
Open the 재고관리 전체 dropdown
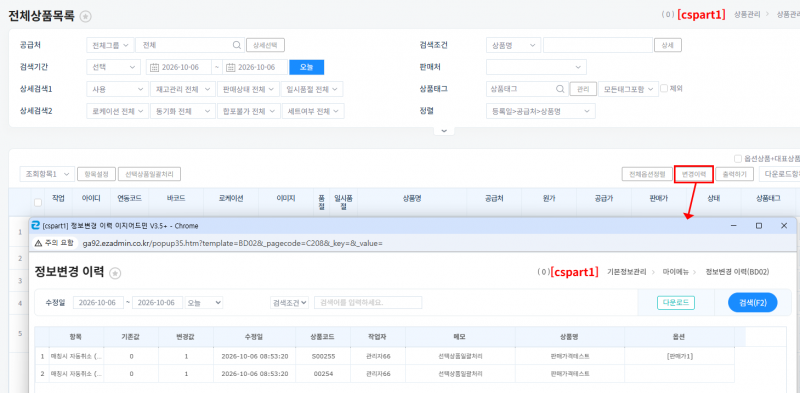[183, 89]
